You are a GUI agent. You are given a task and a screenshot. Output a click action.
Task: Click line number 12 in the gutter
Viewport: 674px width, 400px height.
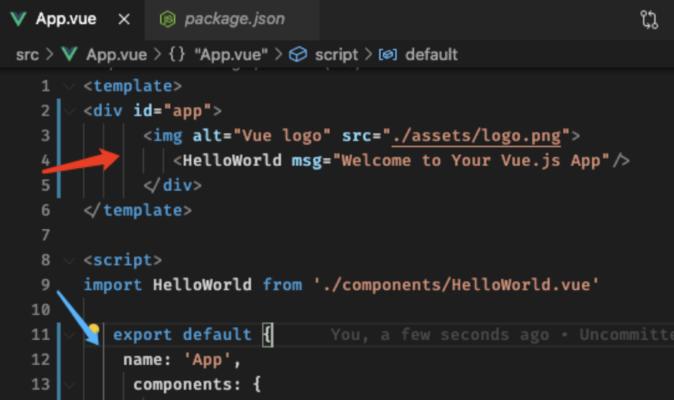tap(40, 360)
